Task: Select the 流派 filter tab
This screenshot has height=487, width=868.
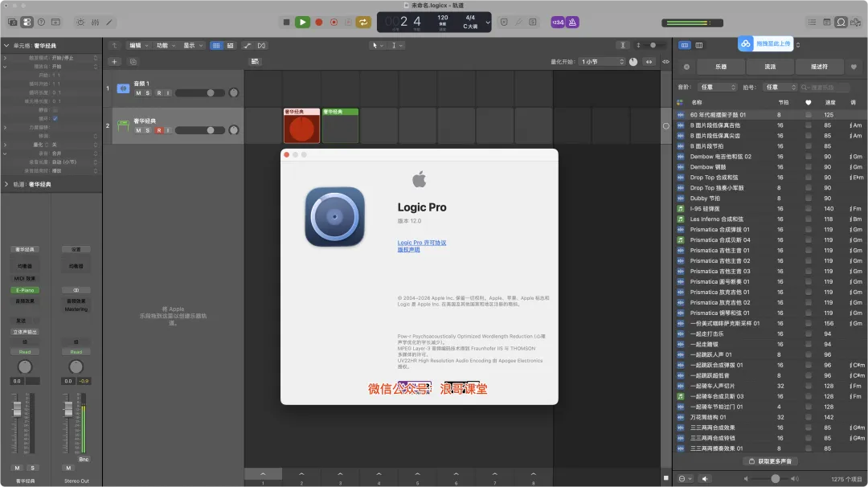Action: pos(770,67)
